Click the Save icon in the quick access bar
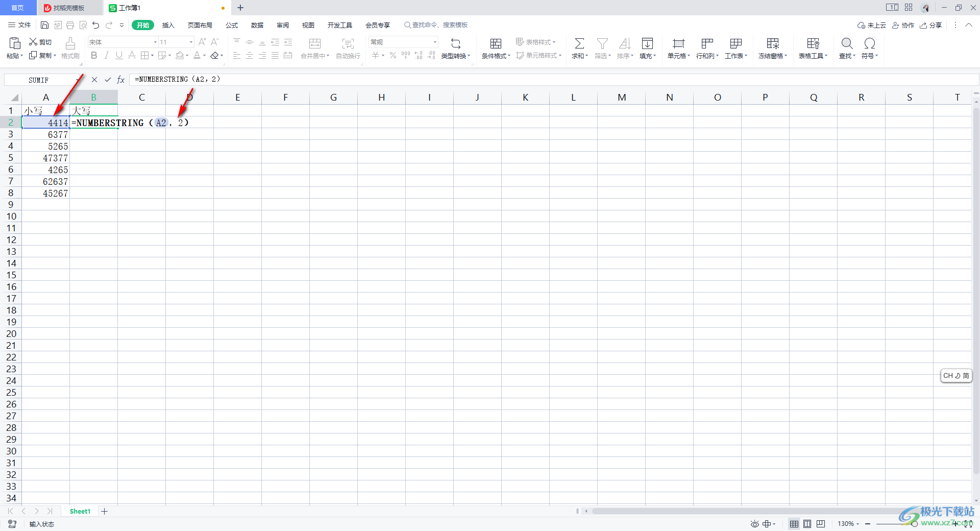 click(x=44, y=25)
